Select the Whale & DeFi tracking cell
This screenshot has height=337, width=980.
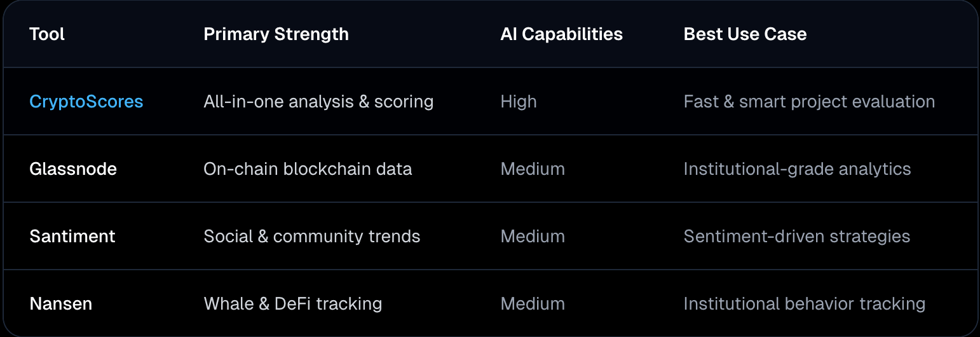(292, 304)
